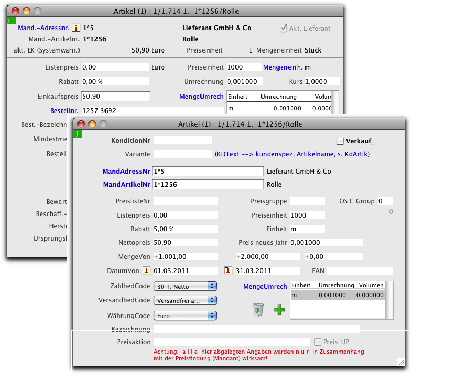455x378 pixels.
Task: Click the MengeVon field showing +1.001,00
Action: [x=186, y=256]
